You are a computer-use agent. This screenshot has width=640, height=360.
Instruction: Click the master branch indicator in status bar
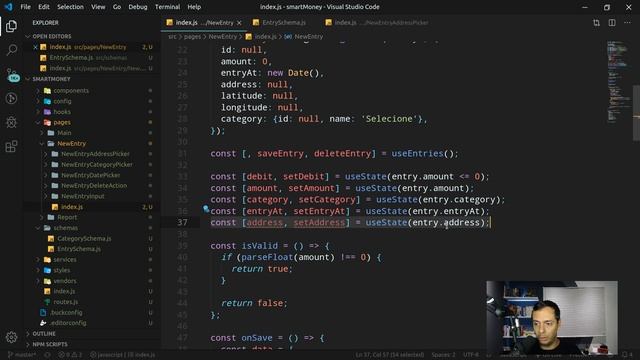tap(22, 355)
